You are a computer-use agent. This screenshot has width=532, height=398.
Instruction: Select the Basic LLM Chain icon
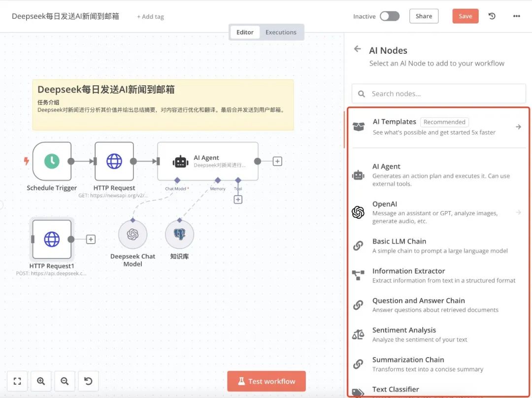pos(358,246)
